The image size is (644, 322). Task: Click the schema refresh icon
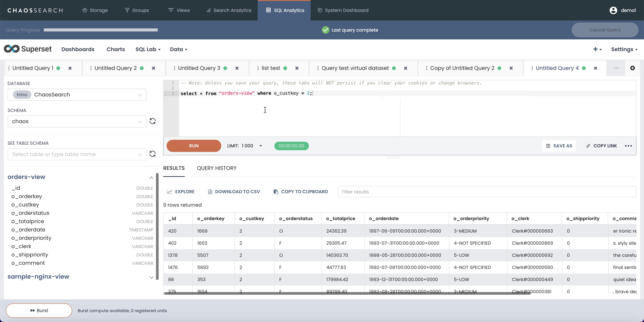point(153,121)
